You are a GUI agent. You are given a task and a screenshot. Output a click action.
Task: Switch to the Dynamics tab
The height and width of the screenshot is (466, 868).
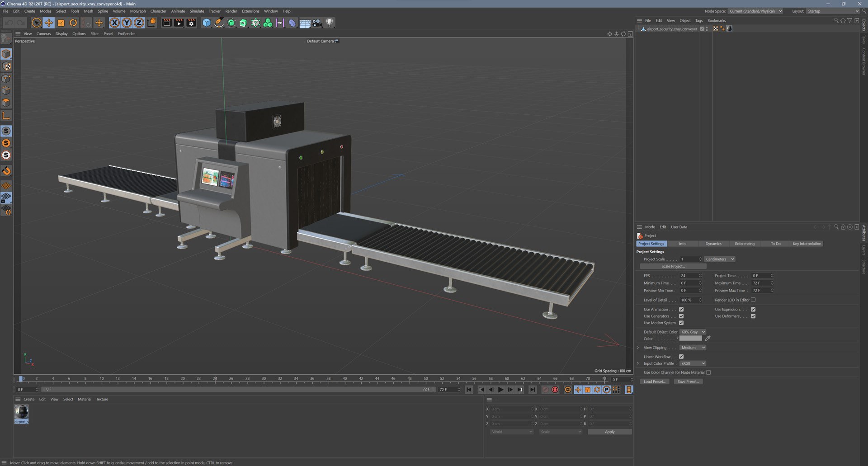(x=713, y=244)
